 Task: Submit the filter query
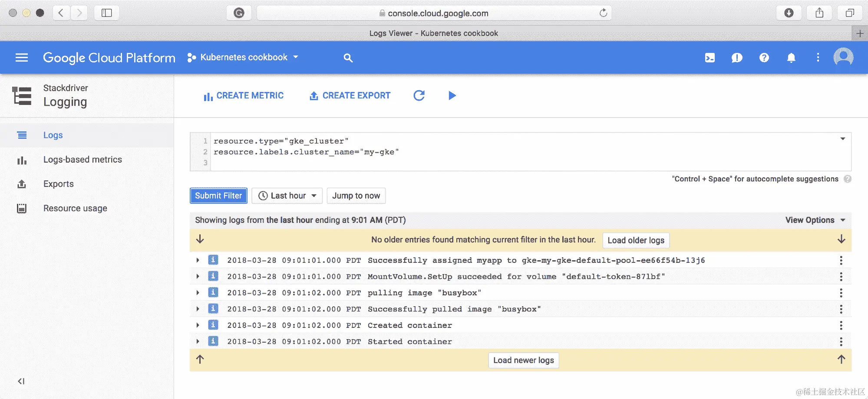tap(218, 196)
